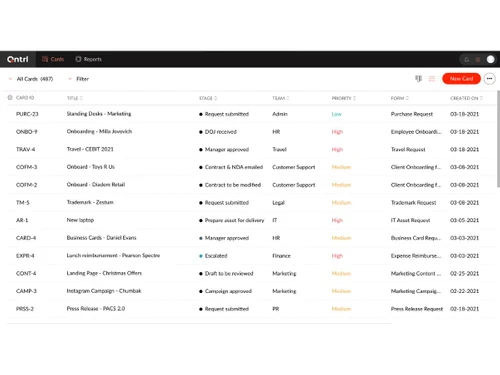Click the Medium priority of TM-5
Viewport: 500px width, 375px height.
341,203
